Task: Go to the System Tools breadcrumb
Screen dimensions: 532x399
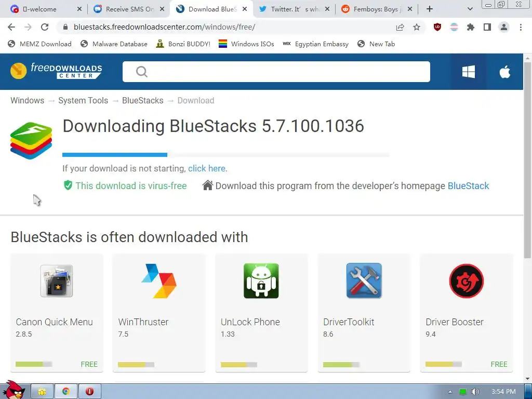Action: pyautogui.click(x=83, y=101)
